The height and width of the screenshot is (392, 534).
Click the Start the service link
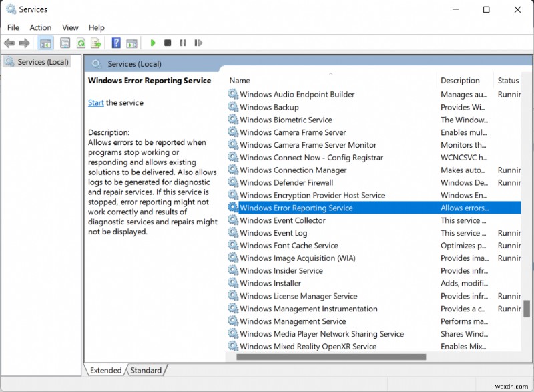click(x=95, y=103)
